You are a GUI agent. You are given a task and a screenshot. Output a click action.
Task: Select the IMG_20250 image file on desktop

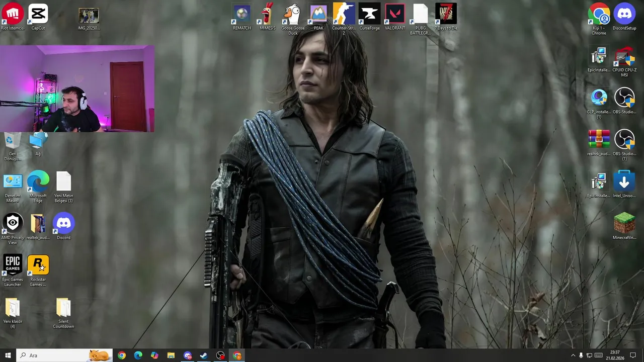89,19
